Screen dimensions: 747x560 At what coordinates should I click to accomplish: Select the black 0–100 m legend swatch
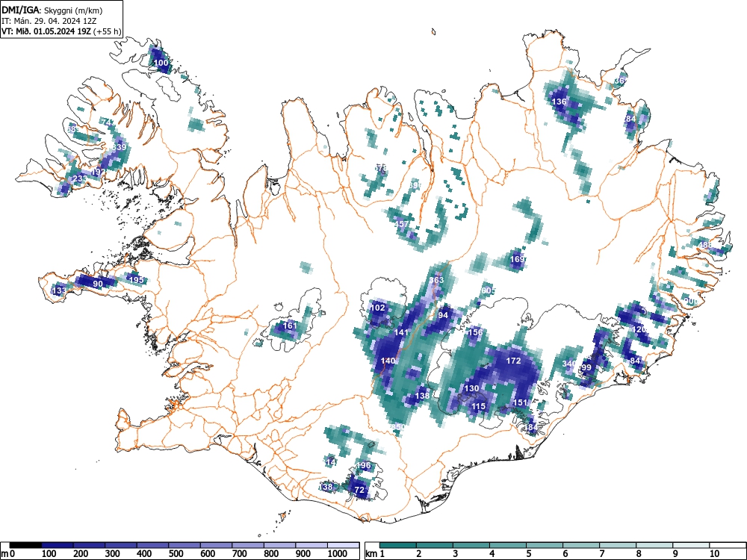[25, 545]
